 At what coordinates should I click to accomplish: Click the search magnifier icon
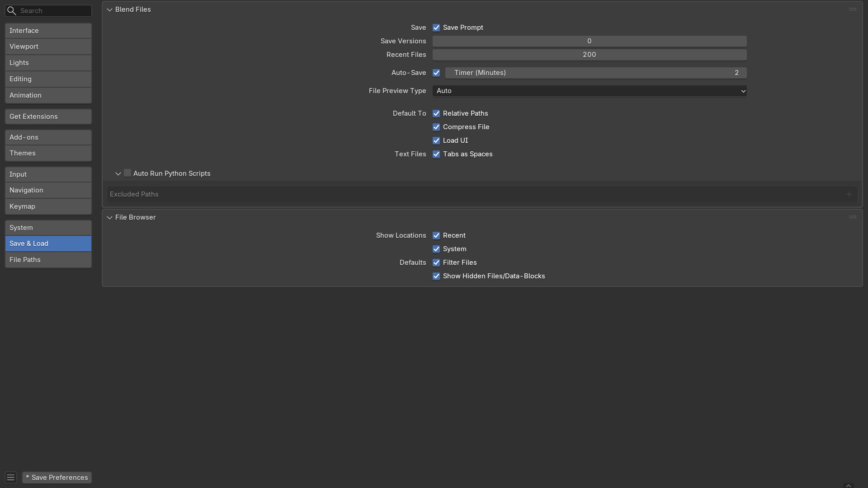tap(12, 11)
